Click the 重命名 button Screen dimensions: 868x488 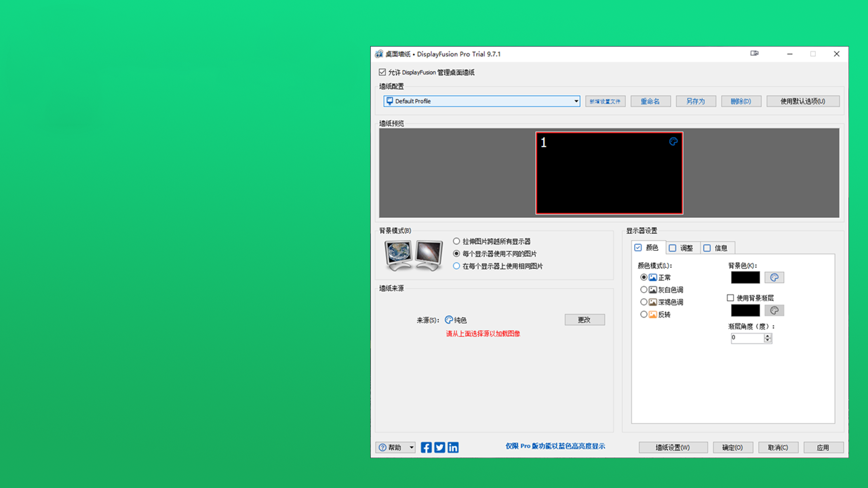(650, 101)
